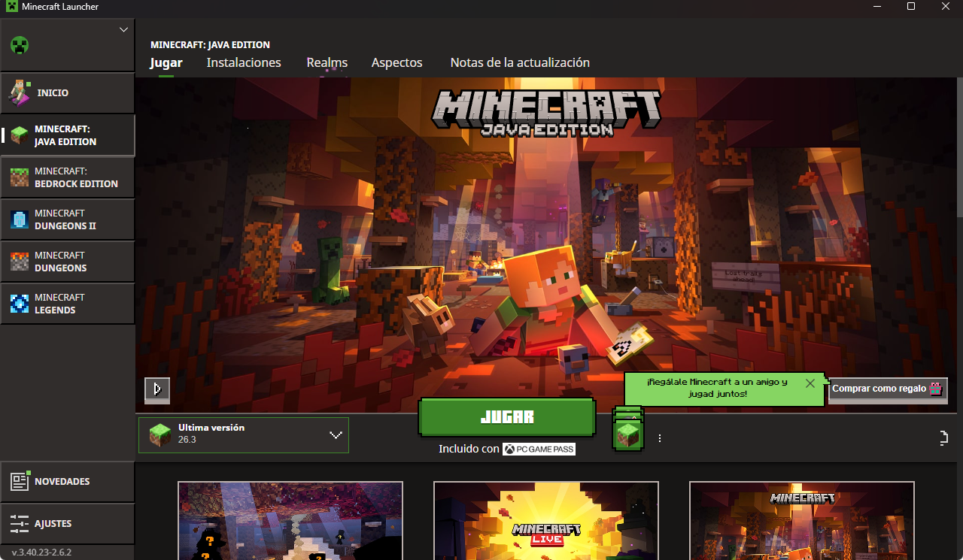Open Minecraft Dungeons II sidebar entry
Screen dimensions: 963x560
coord(68,219)
